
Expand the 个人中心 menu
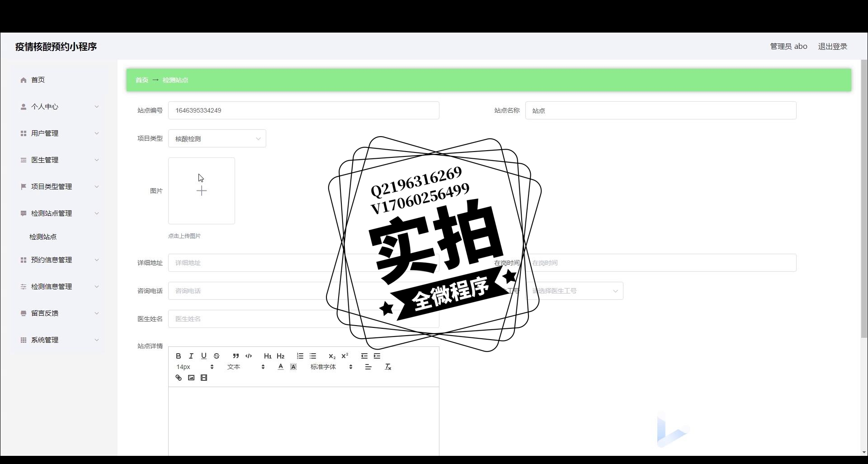(59, 106)
